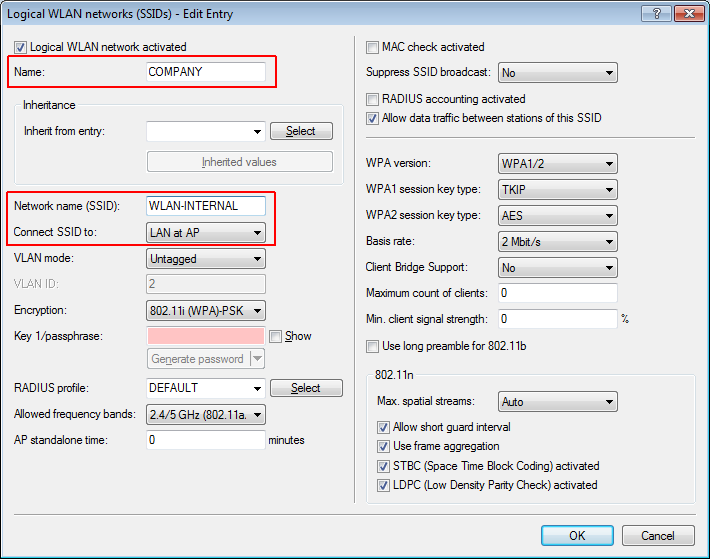
Task: Disable Allow short guard interval
Action: click(383, 427)
